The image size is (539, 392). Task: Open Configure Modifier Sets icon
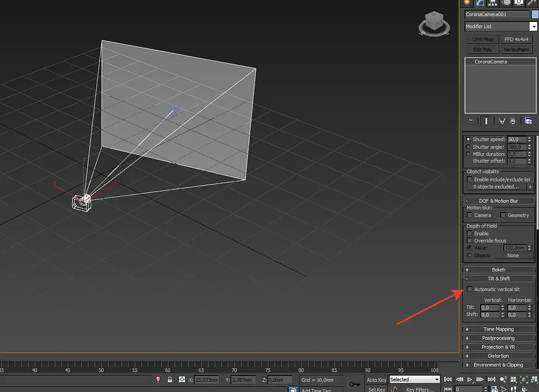tap(528, 121)
